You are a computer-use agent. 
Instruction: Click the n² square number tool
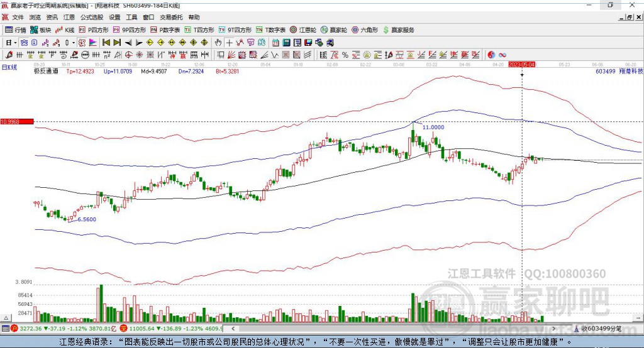pos(107,55)
